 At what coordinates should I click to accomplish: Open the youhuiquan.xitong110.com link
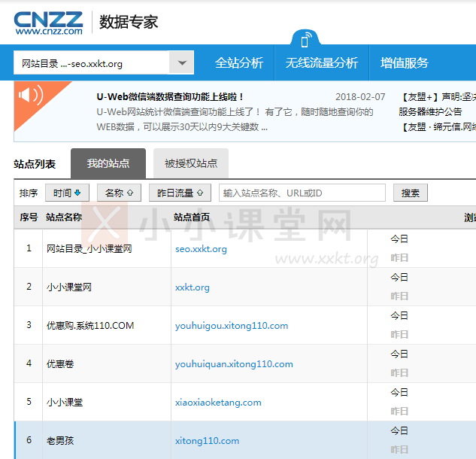[x=234, y=364]
